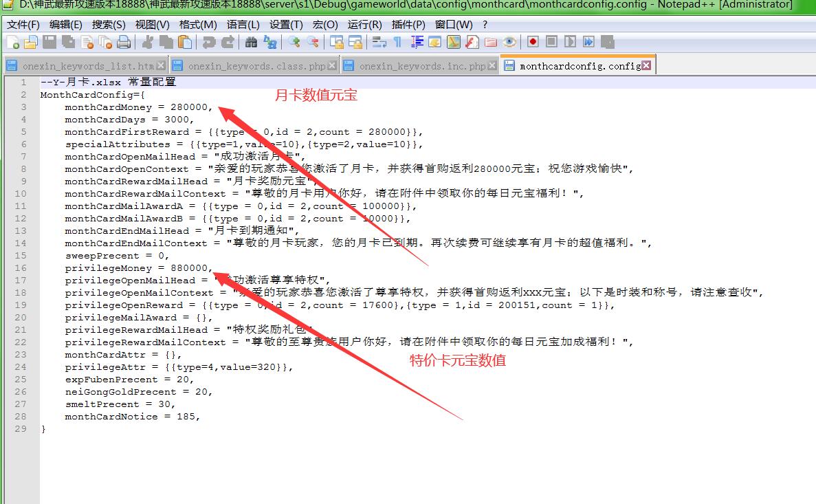Screen dimensions: 816x504
Task: Select the monthcardconfig.config tab
Action: coord(580,65)
